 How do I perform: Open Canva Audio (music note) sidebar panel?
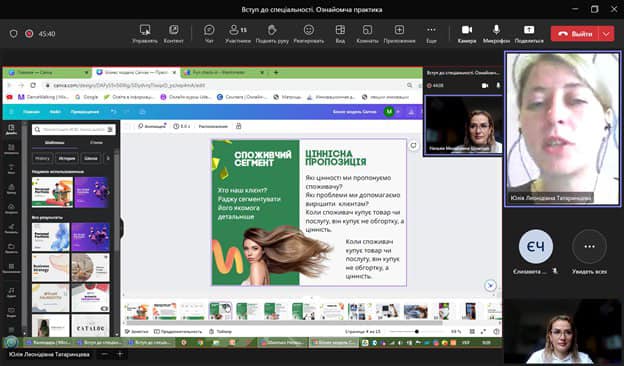pos(11,292)
